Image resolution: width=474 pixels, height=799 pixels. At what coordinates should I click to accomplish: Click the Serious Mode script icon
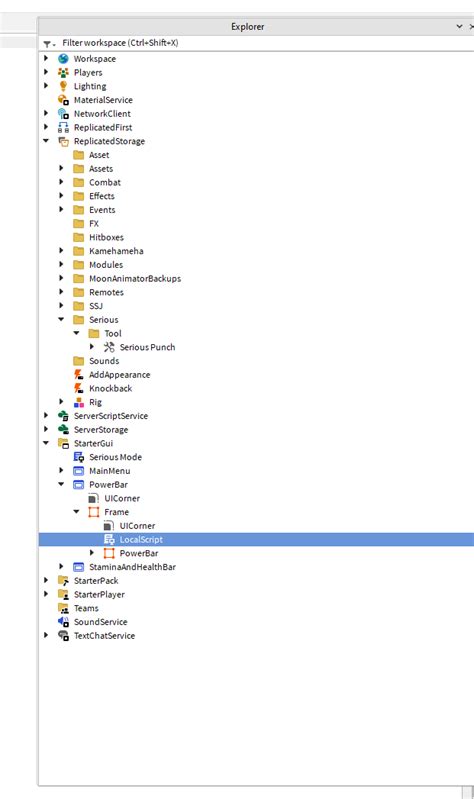coord(78,457)
